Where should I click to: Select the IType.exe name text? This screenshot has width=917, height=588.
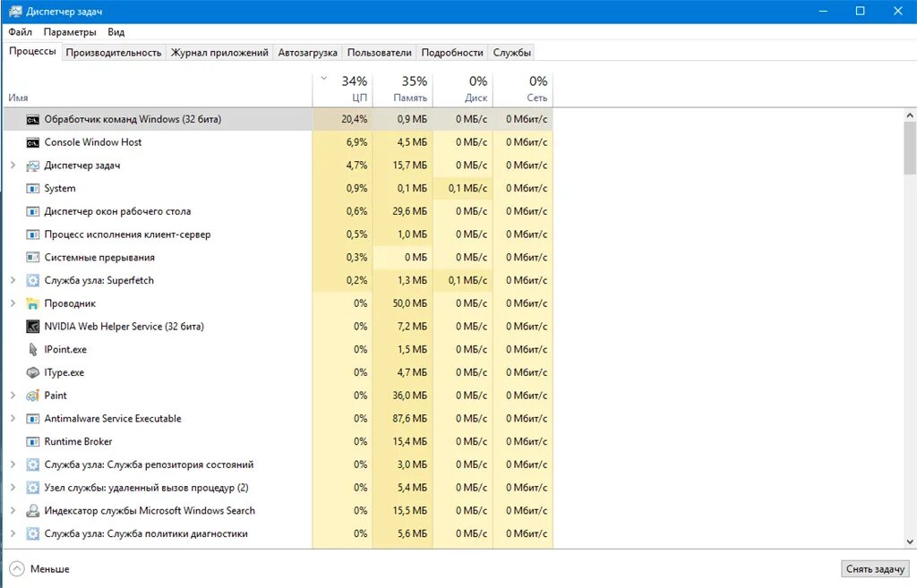tap(64, 372)
